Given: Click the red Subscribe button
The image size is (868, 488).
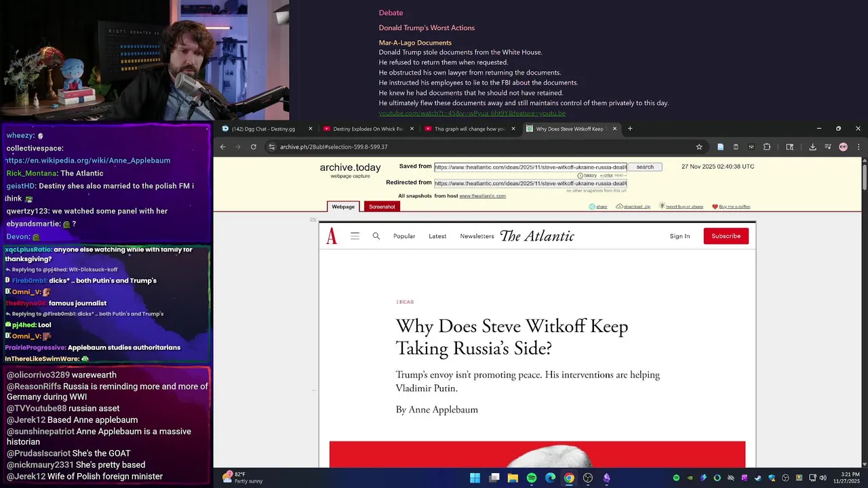Looking at the screenshot, I should click(x=726, y=236).
